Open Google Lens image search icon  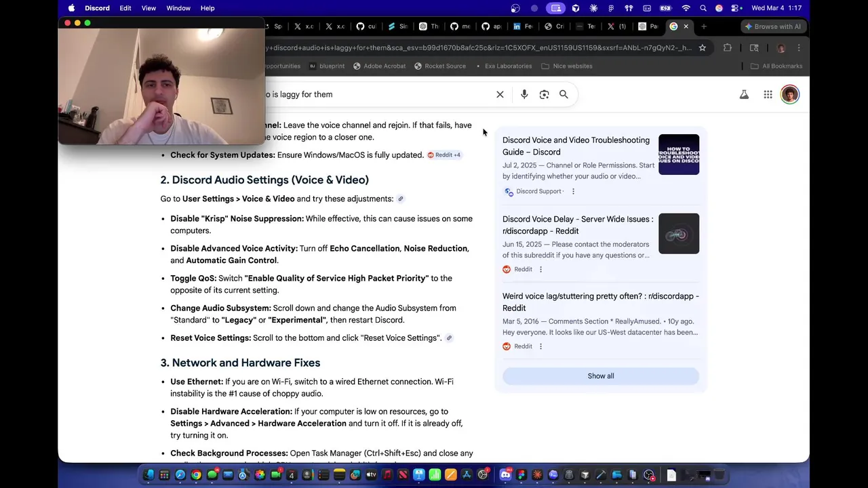pos(544,95)
